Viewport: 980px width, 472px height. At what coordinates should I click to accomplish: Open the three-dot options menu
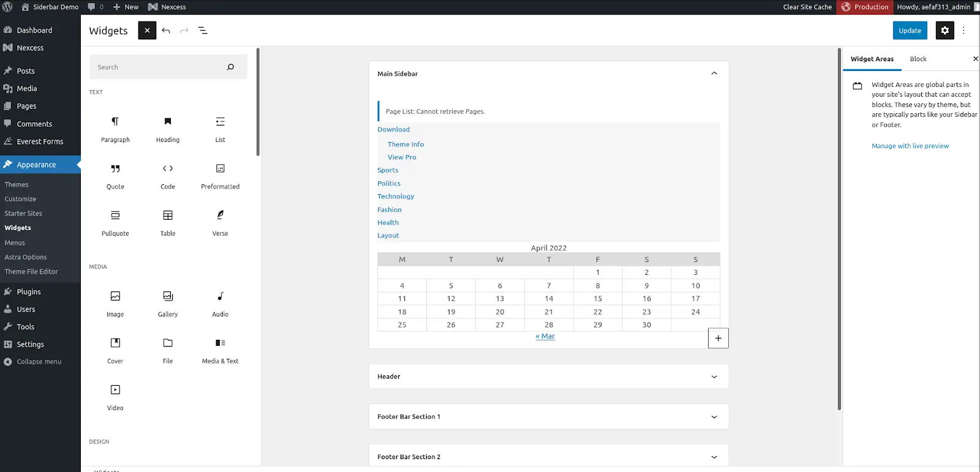(x=963, y=31)
